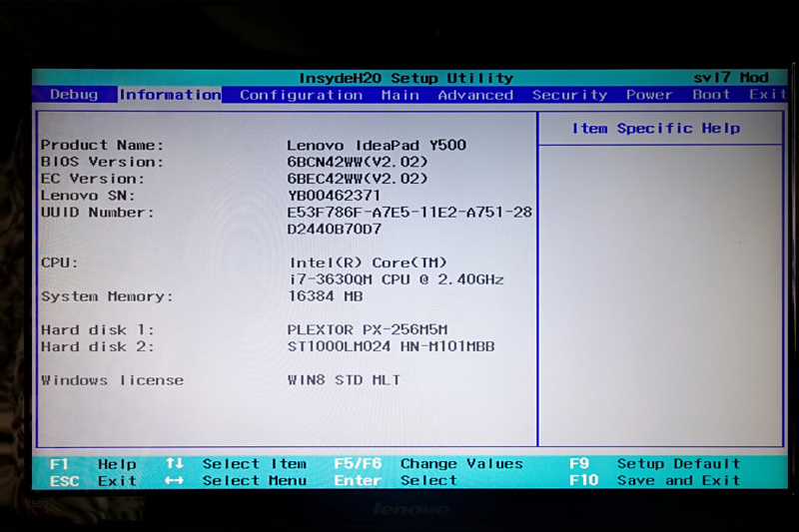The height and width of the screenshot is (532, 799).
Task: Click the ESC Exit hint
Action: pos(93,481)
